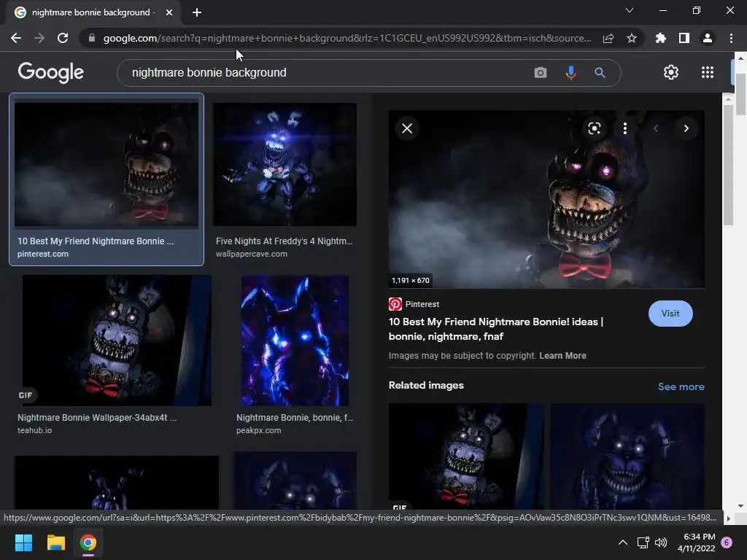Open the copyright Learn More link
The image size is (747, 560).
pyautogui.click(x=562, y=356)
